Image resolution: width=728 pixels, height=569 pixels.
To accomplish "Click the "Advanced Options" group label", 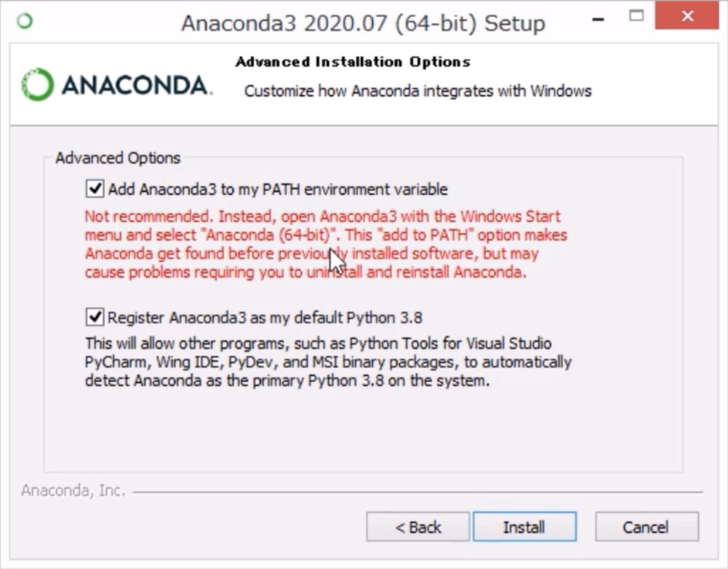I will (x=117, y=158).
